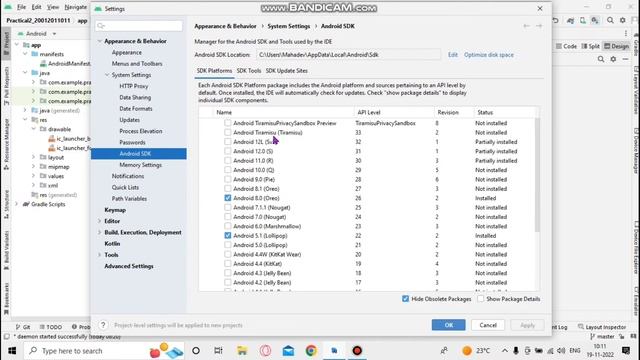Open the Edit menu
Screen dimensions: 640x360
36,7
